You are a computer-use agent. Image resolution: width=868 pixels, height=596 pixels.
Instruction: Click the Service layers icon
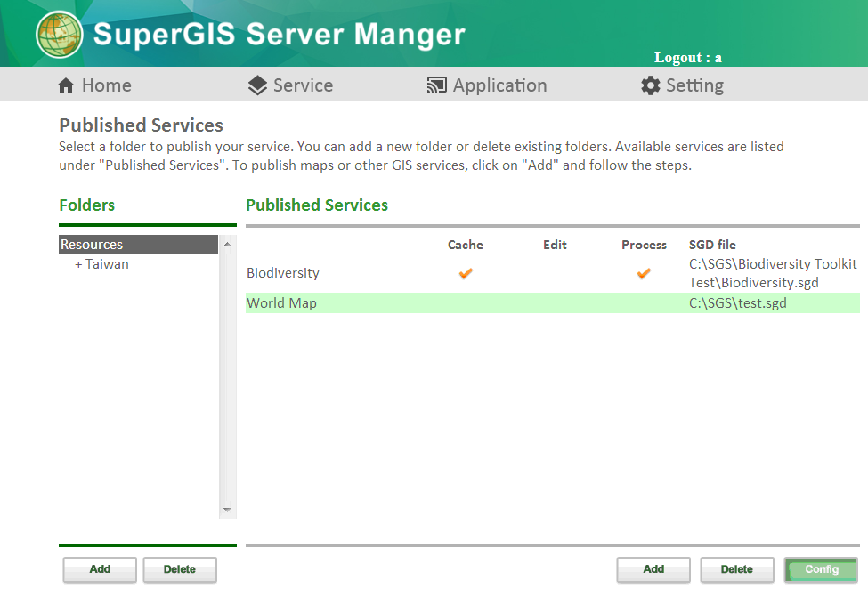point(257,85)
